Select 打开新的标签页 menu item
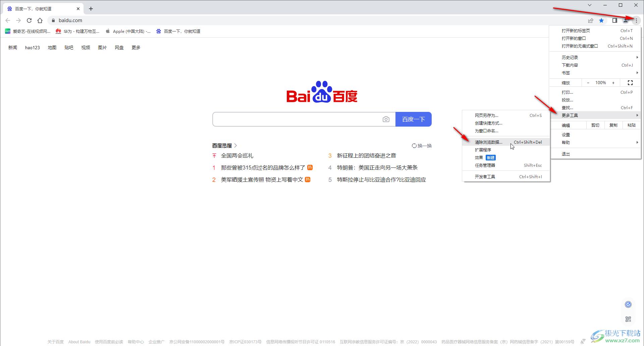The image size is (644, 346). click(595, 30)
